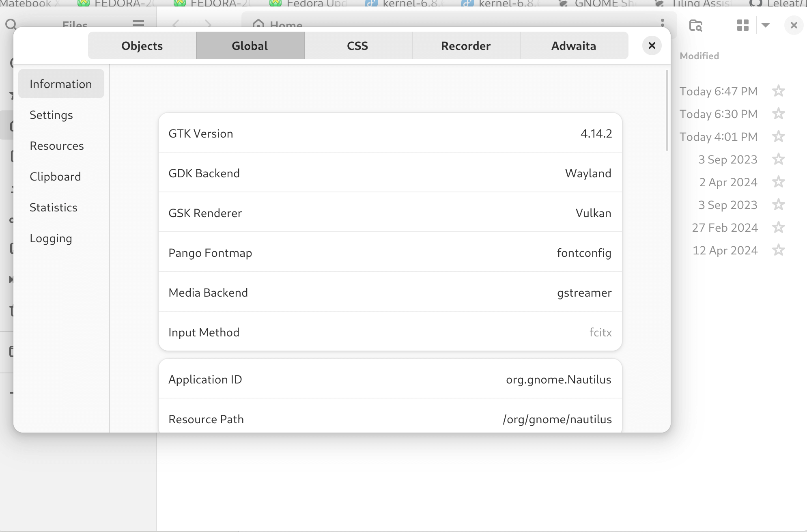The width and height of the screenshot is (807, 532).
Task: Close the GTK Inspector window
Action: click(x=652, y=45)
